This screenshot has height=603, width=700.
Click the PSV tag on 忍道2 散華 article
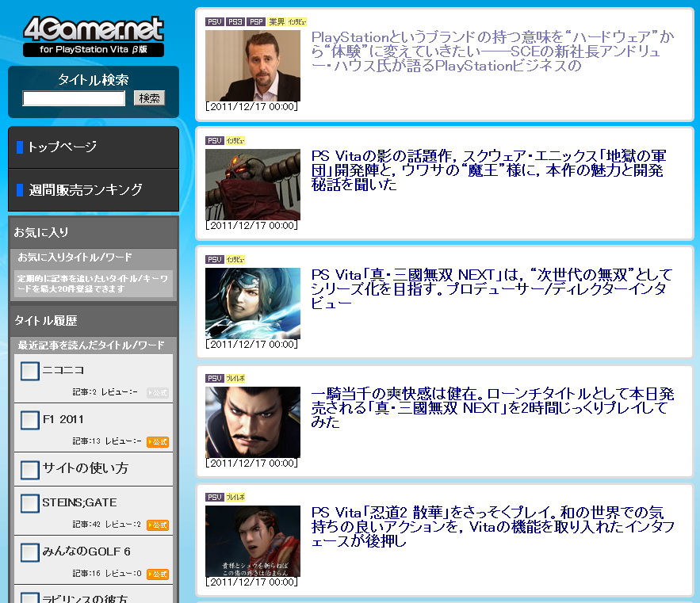pos(214,497)
